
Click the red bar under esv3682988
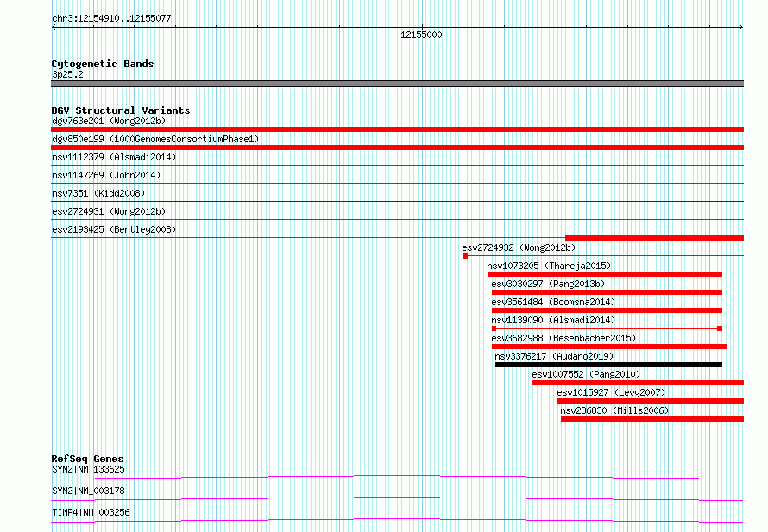point(609,347)
